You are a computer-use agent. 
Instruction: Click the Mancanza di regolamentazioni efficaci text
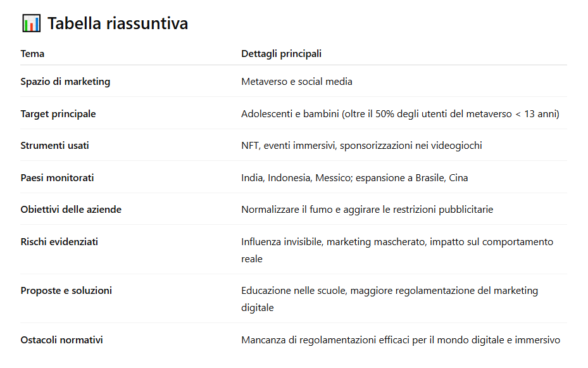tap(401, 340)
